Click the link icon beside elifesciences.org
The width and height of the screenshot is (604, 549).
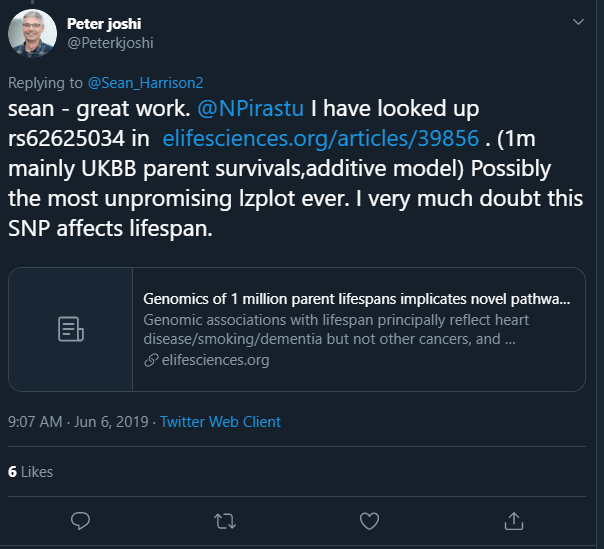[x=151, y=360]
